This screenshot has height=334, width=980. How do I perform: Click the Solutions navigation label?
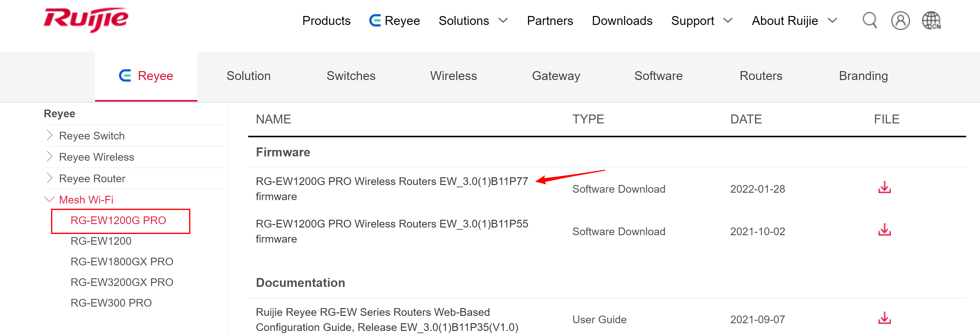464,21
